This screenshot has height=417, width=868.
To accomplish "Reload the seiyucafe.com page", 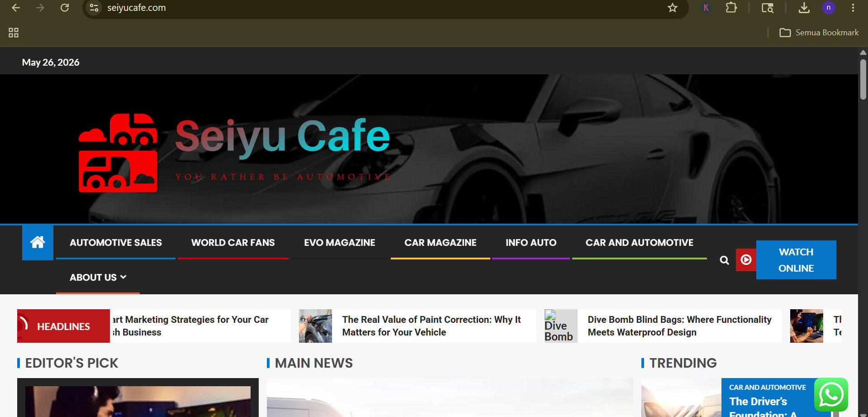I will coord(65,8).
